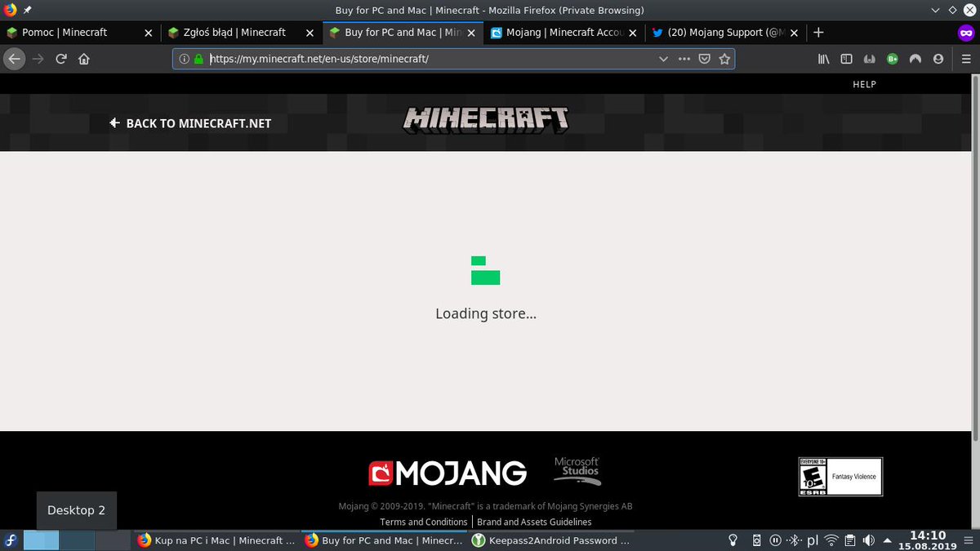Close the Pomoc | Minecraft tab
980x551 pixels.
149,33
